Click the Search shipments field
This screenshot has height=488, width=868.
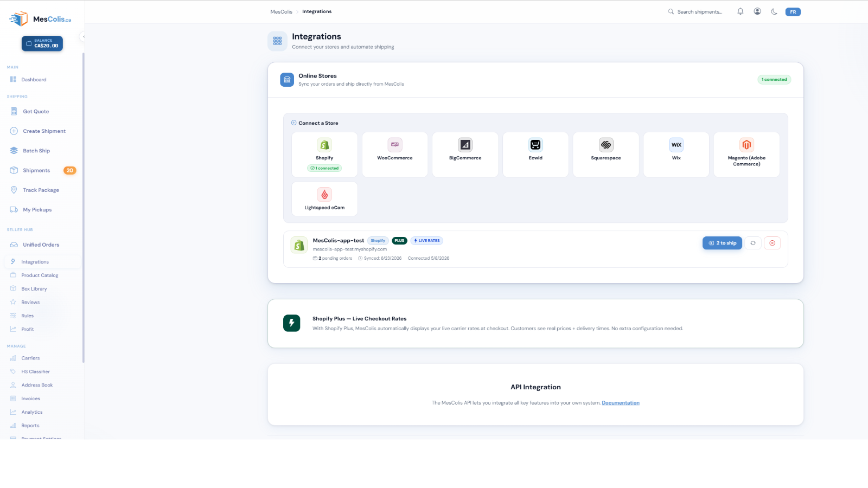point(695,12)
